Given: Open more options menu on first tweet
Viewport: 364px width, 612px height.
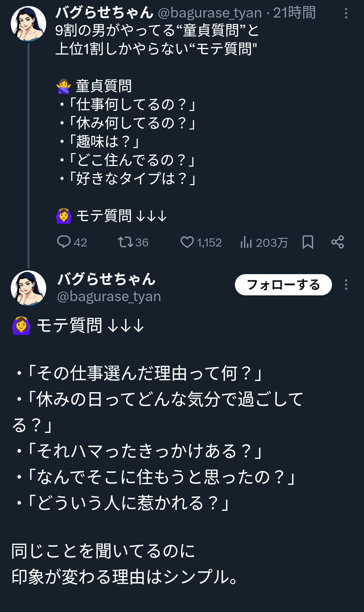Looking at the screenshot, I should 346,13.
